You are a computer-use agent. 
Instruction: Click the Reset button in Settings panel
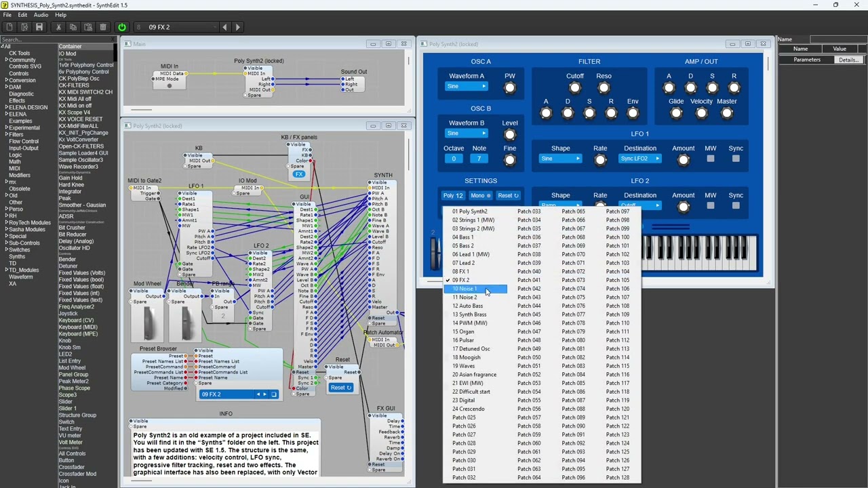click(508, 196)
